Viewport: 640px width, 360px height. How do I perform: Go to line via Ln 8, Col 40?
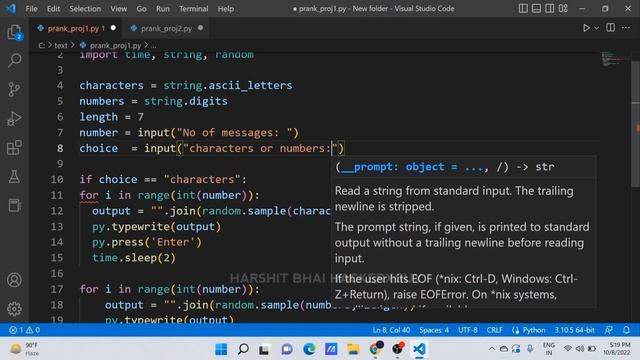click(391, 330)
